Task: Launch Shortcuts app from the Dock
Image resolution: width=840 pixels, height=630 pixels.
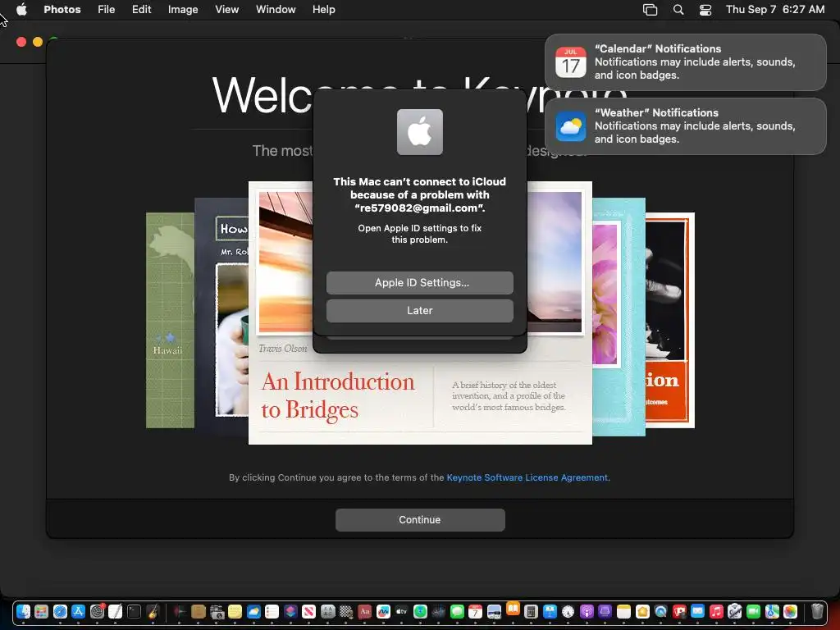Action: tap(290, 611)
